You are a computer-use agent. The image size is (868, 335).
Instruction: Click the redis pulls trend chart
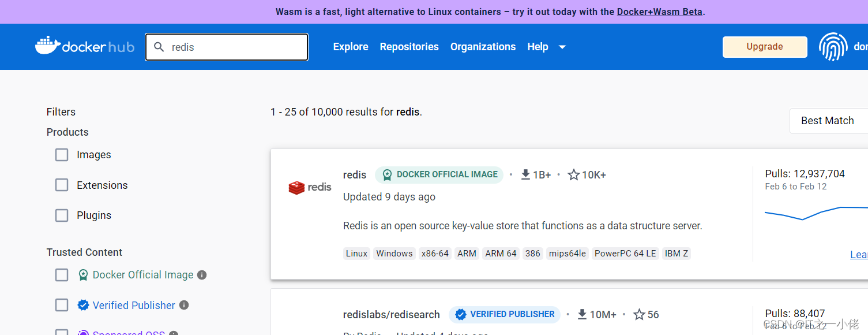(x=816, y=213)
